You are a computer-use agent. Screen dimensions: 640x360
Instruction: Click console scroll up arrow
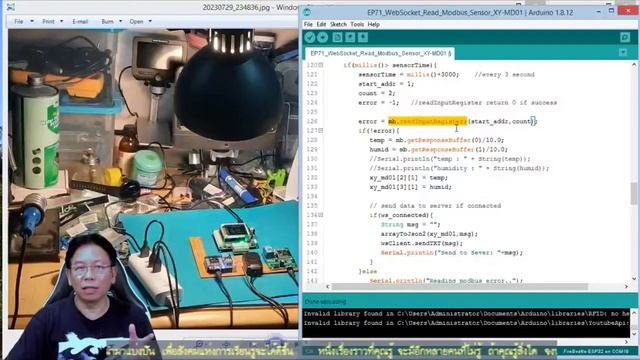(634, 313)
